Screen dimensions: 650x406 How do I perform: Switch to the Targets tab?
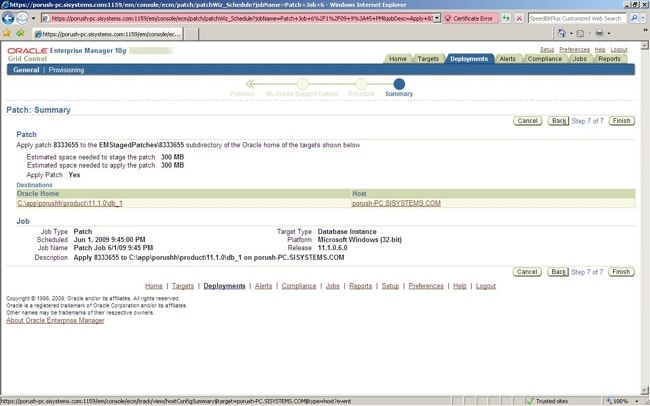pyautogui.click(x=428, y=59)
